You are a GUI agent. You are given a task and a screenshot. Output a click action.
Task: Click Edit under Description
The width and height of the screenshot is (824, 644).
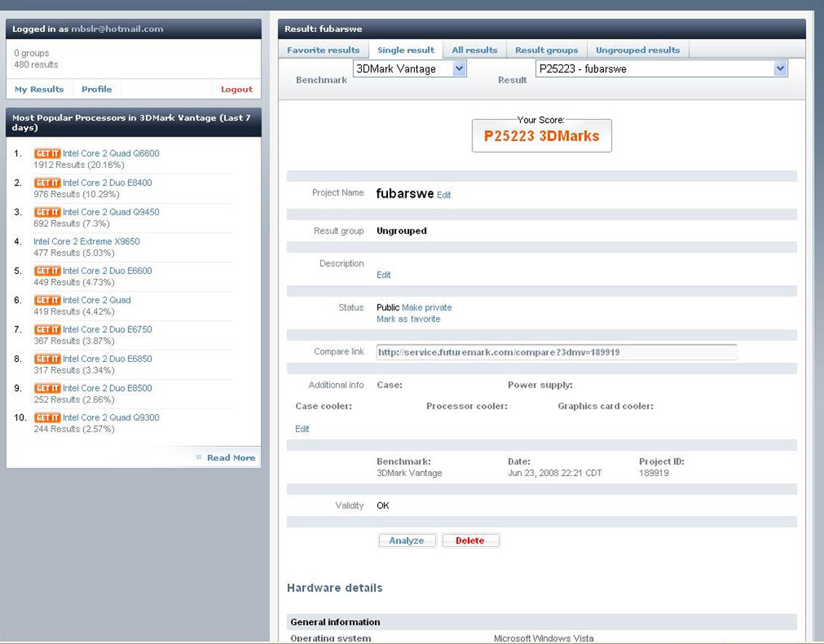(x=383, y=275)
